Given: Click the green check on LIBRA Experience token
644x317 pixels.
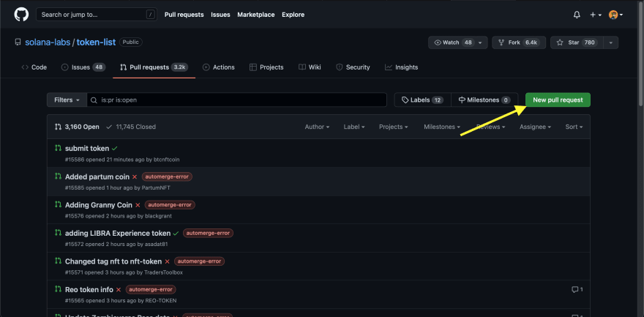Looking at the screenshot, I should pos(176,234).
